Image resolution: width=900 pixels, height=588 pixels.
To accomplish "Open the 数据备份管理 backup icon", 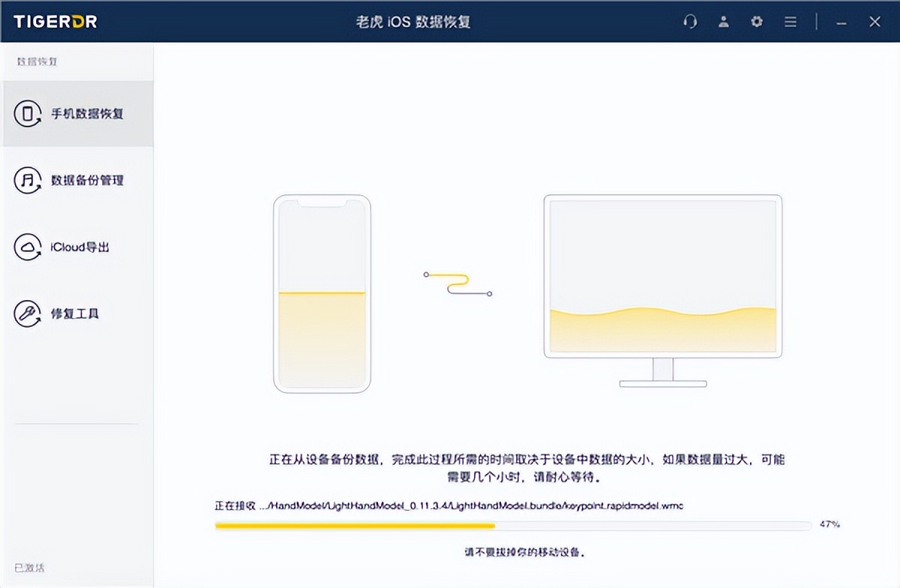I will click(26, 180).
